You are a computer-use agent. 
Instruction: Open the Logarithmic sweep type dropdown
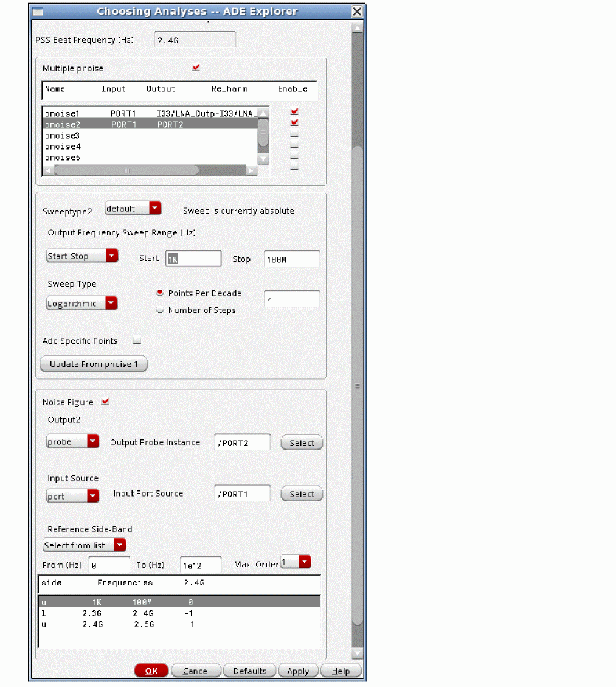pos(82,303)
